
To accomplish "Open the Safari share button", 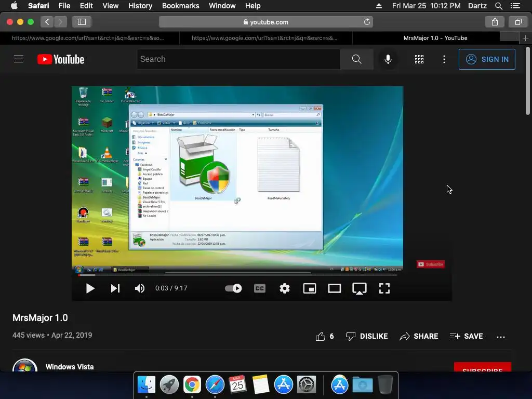I will point(495,22).
